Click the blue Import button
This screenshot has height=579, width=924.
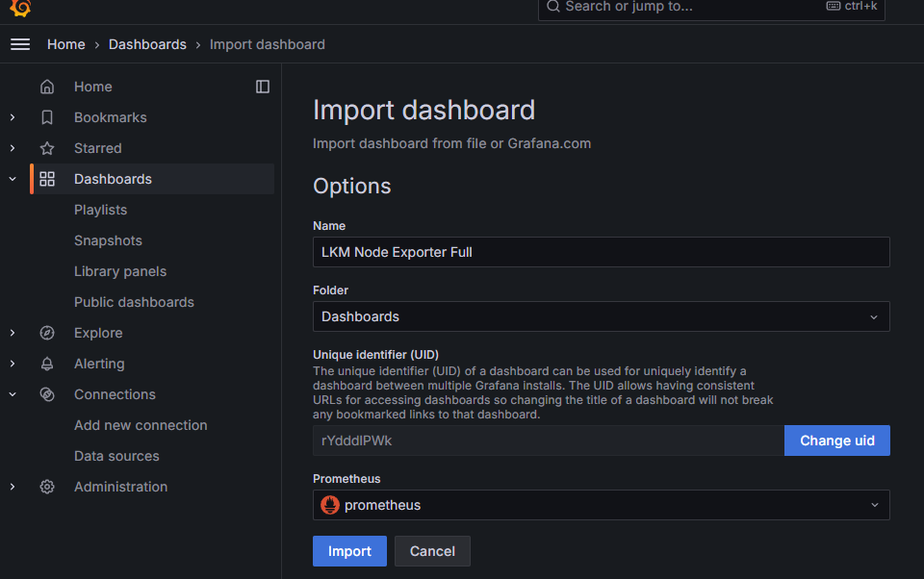(x=349, y=551)
